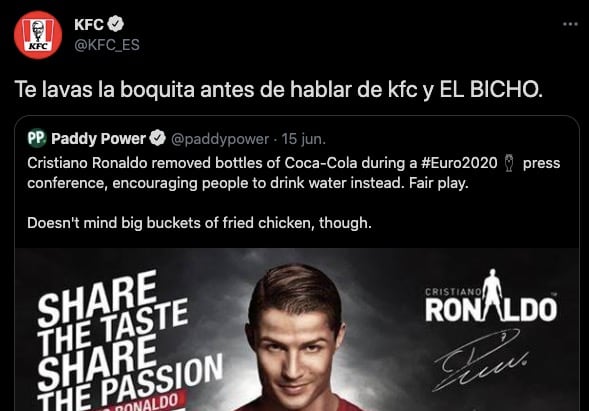Open the @paddypower handle

tap(220, 139)
